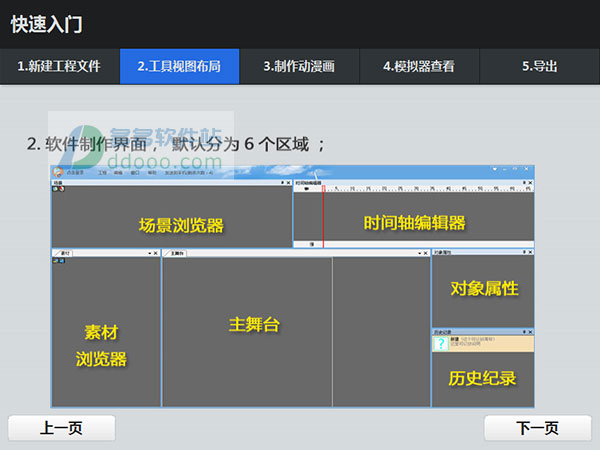Close the material browser panel
This screenshot has height=450, width=600.
156,253
